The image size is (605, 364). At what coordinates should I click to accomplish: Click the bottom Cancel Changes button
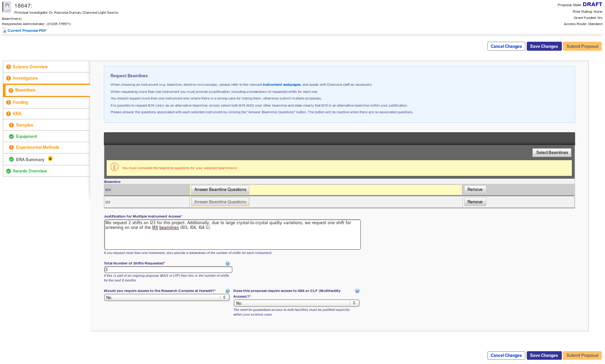point(506,355)
